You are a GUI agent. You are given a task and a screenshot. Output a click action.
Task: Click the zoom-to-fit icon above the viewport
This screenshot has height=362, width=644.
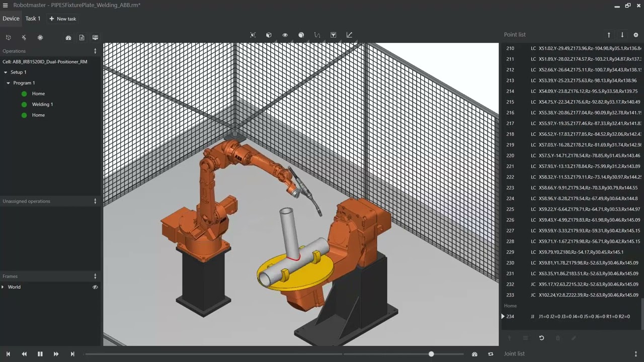pyautogui.click(x=253, y=35)
